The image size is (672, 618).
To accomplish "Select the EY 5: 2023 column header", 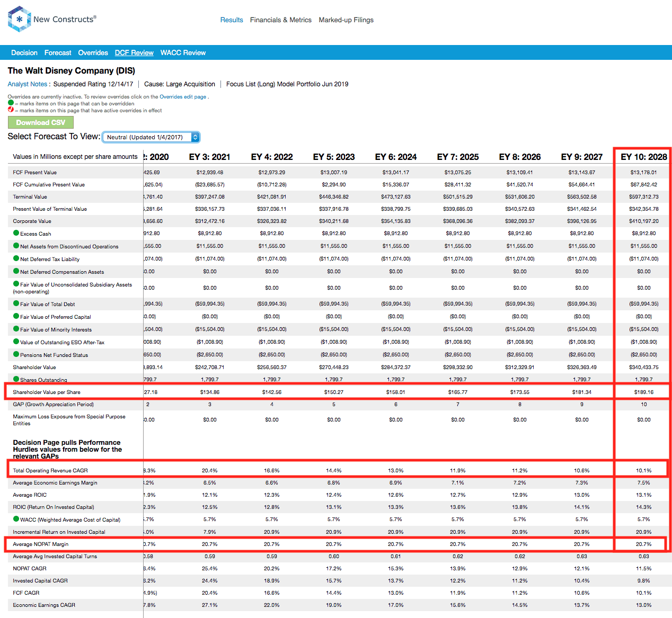I will 334,157.
